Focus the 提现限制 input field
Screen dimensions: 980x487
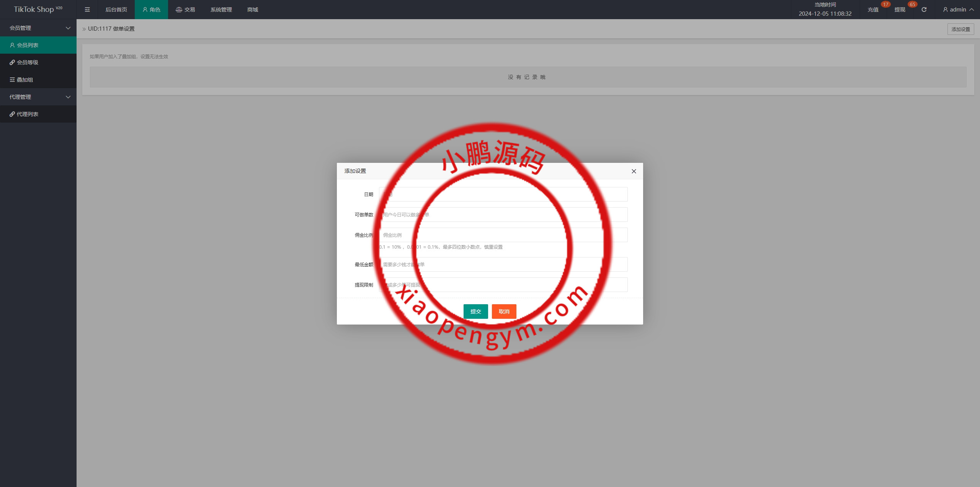click(503, 285)
